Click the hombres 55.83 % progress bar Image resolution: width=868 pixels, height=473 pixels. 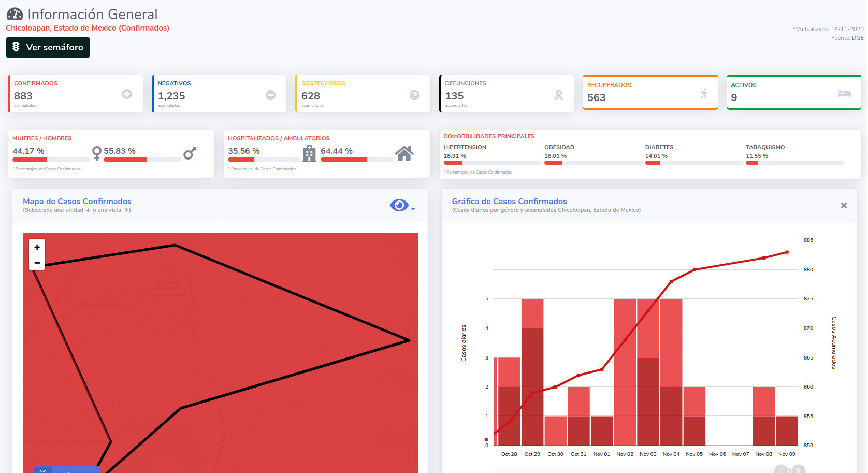click(142, 160)
